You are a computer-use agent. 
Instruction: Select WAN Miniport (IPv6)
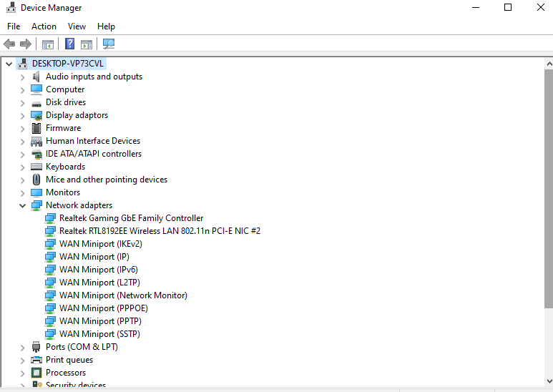point(99,270)
